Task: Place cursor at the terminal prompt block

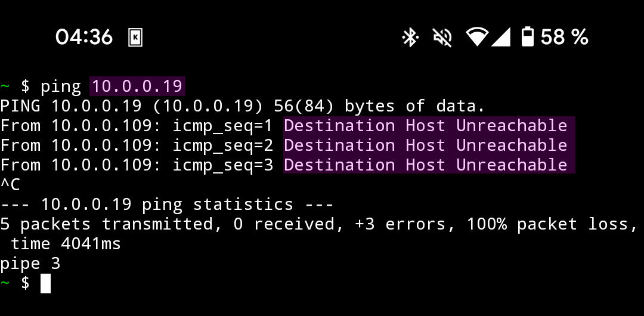Action: click(x=45, y=284)
